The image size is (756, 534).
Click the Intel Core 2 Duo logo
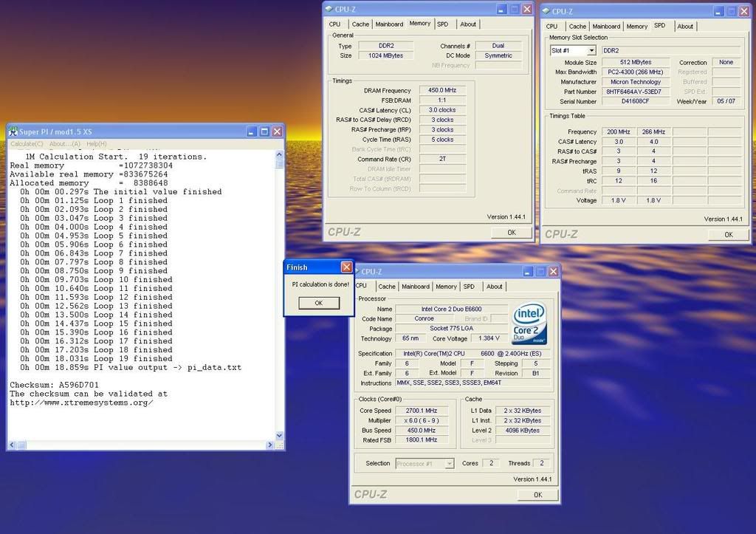point(528,322)
